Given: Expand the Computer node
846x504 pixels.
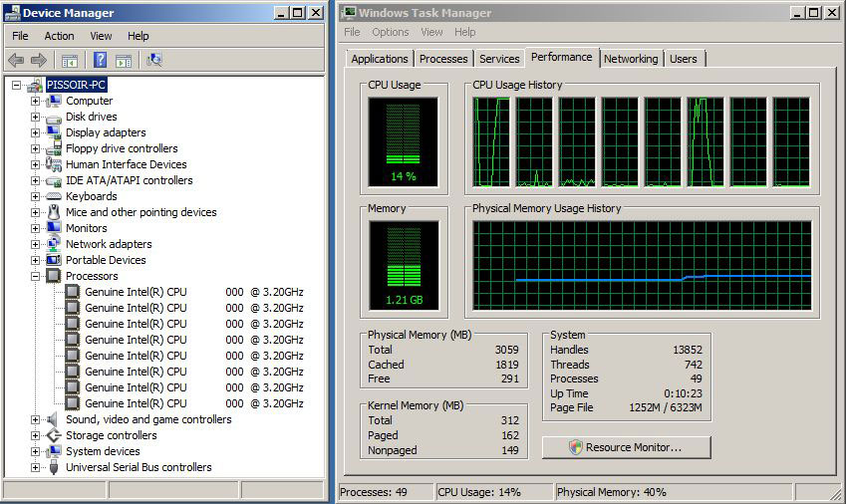Looking at the screenshot, I should pos(35,101).
